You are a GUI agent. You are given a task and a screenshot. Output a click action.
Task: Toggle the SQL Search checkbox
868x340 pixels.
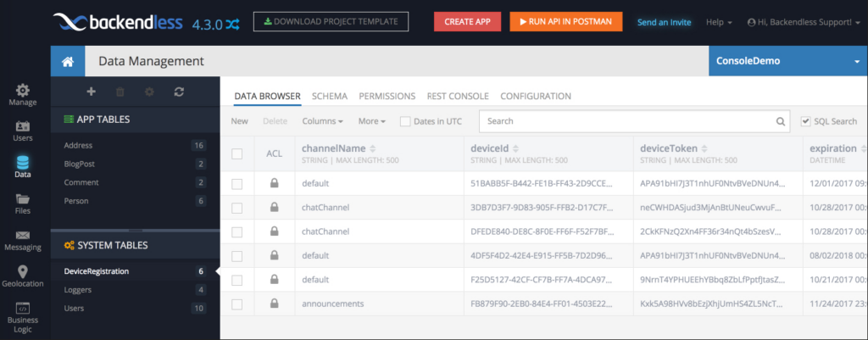pos(805,121)
